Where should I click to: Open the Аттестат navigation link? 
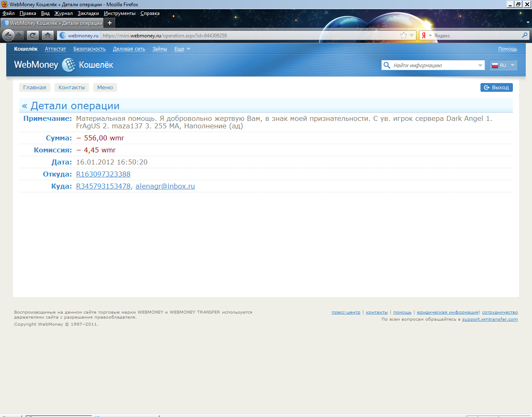coord(55,49)
